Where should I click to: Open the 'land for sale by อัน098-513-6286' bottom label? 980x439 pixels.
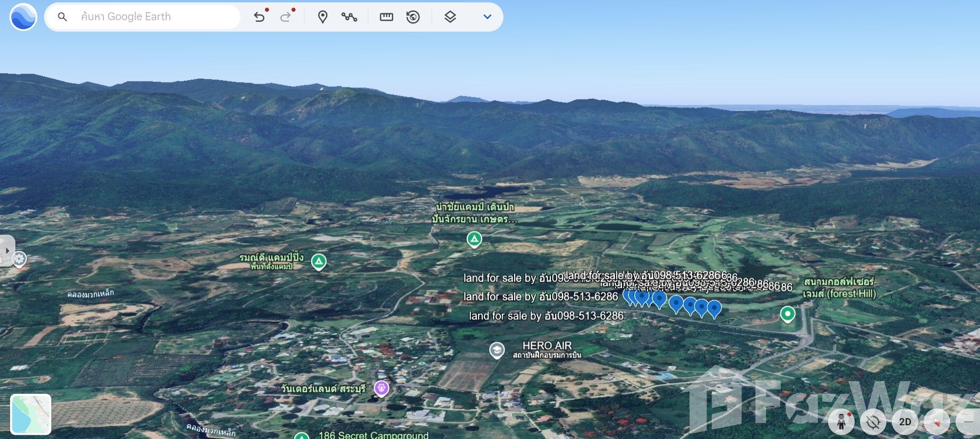tap(546, 316)
